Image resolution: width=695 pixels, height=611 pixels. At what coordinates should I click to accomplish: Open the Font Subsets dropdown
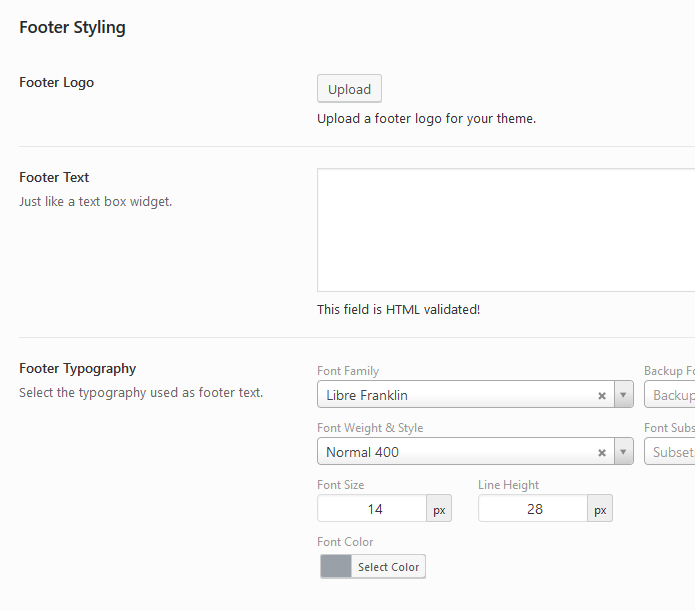point(670,452)
